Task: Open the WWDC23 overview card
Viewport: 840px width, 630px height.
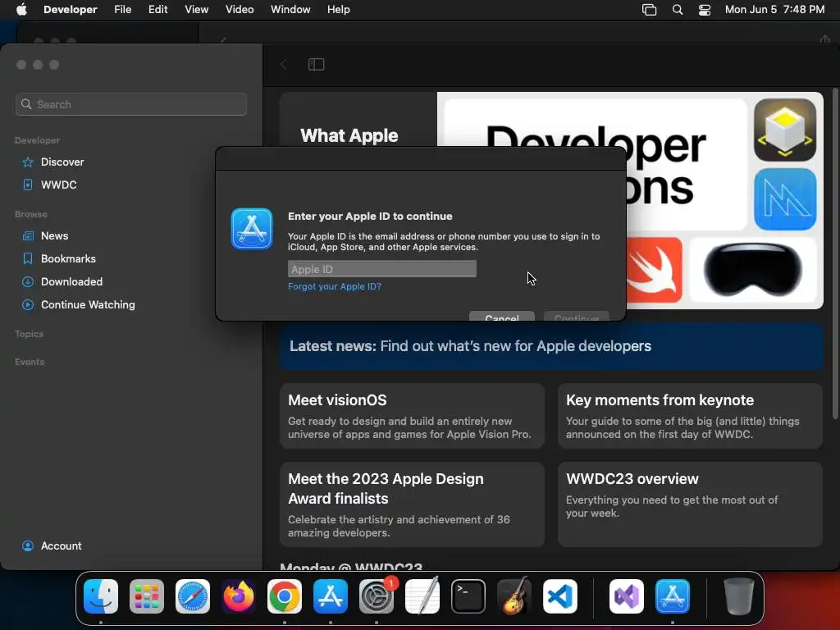Action: [x=690, y=504]
